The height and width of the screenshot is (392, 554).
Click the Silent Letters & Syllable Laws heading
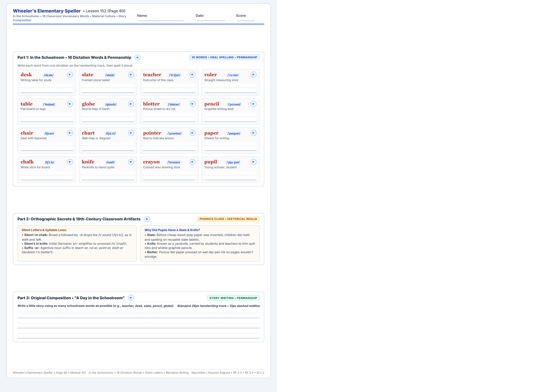click(x=44, y=230)
